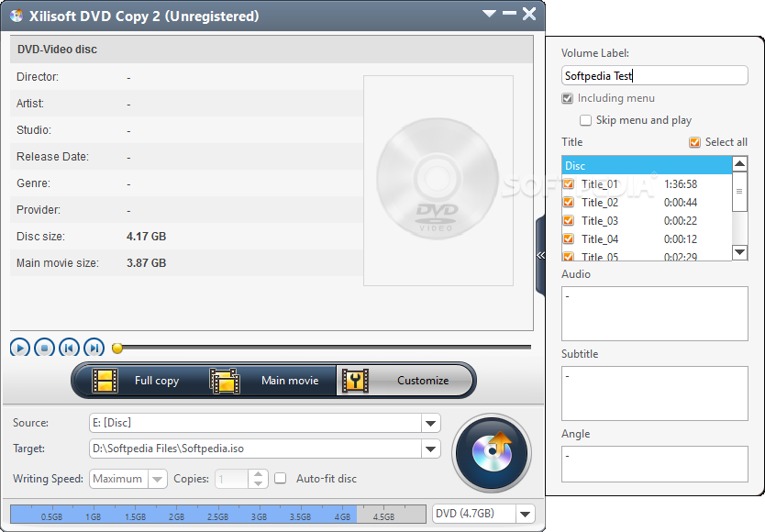Viewport: 765px width, 532px height.
Task: Click the title list scrollbar thumb
Action: pyautogui.click(x=740, y=192)
